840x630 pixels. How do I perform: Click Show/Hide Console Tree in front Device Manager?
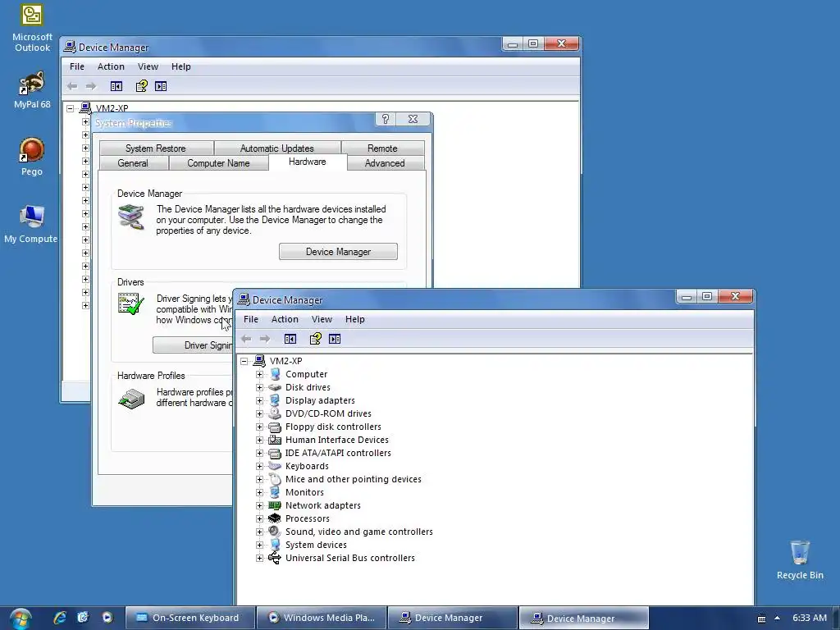pyautogui.click(x=290, y=339)
